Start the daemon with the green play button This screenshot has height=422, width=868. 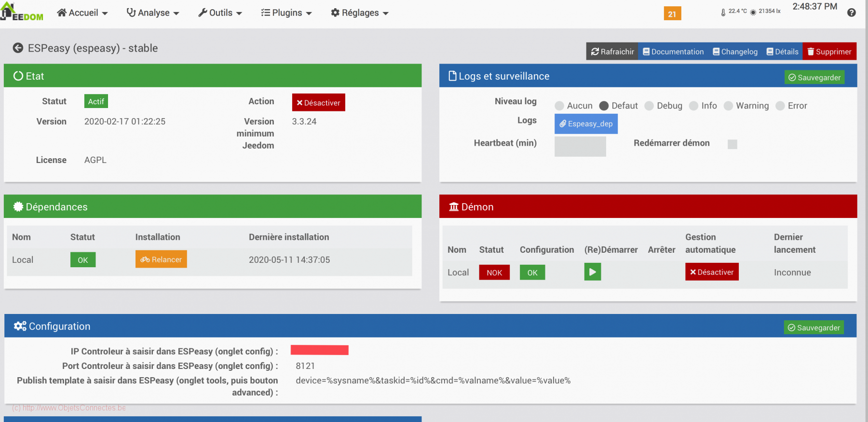click(593, 272)
